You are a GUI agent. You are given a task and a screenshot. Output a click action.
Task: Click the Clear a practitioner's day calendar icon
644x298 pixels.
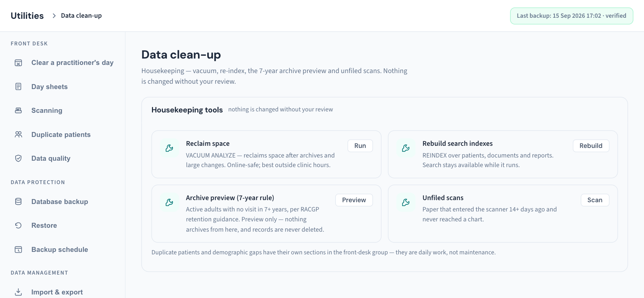tap(18, 63)
